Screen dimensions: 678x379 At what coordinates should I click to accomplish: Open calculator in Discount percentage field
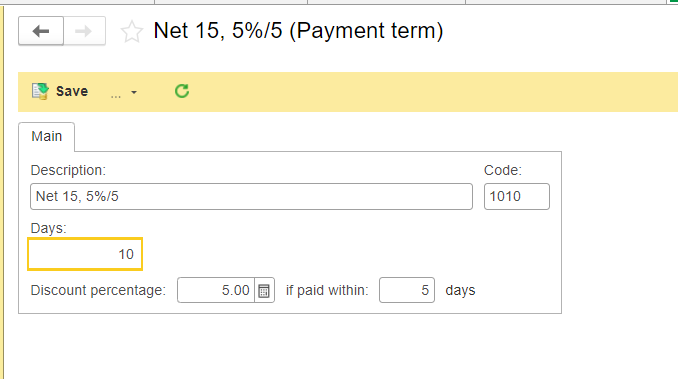[x=264, y=290]
